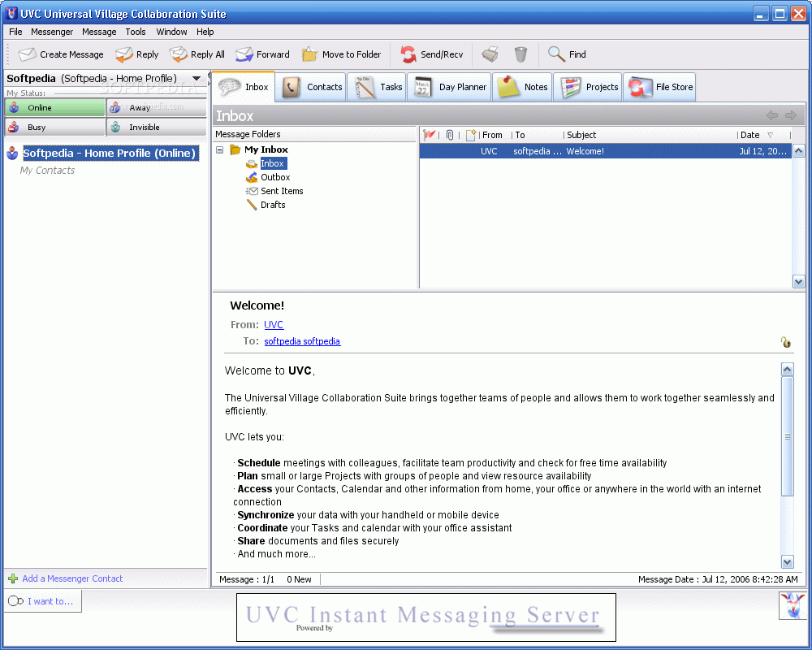Click the Softpedia profile avatar icon
The width and height of the screenshot is (812, 650).
(13, 153)
